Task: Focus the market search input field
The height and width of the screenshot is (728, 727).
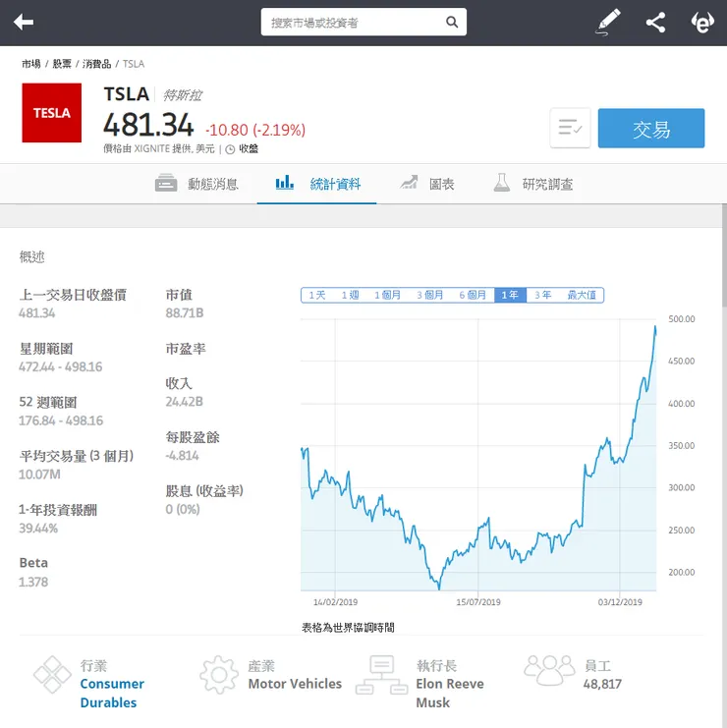Action: coord(363,22)
